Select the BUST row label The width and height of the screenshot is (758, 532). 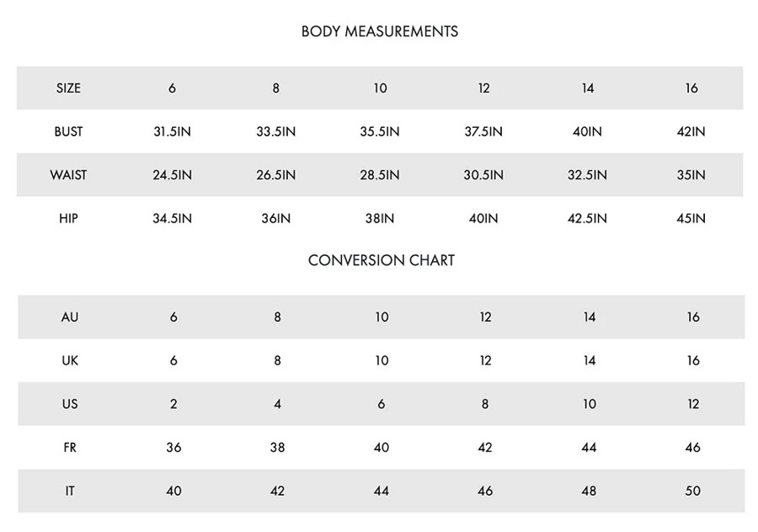[x=68, y=131]
